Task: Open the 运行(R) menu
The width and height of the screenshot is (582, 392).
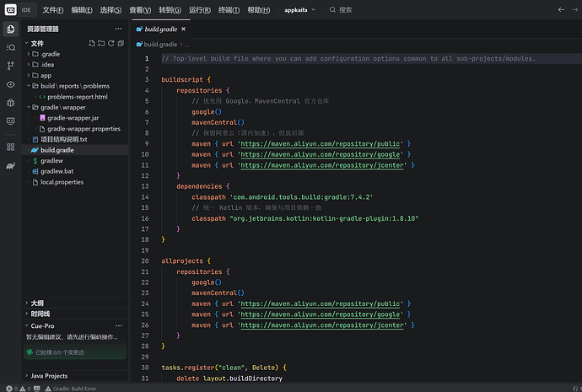Action: (x=200, y=10)
